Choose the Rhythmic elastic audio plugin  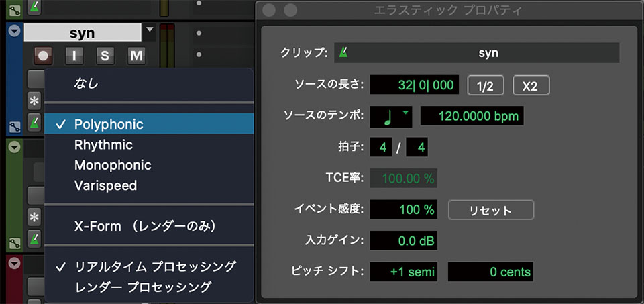(149, 144)
